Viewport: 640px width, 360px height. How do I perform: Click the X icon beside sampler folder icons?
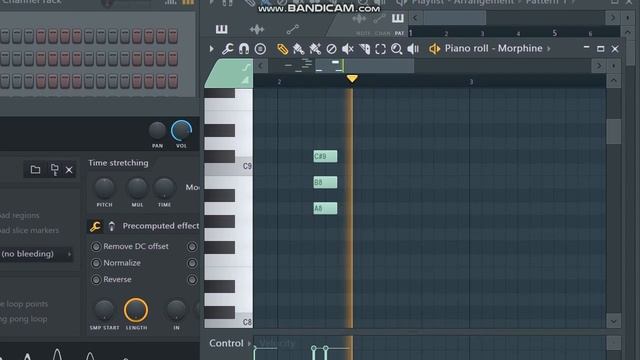[69, 170]
